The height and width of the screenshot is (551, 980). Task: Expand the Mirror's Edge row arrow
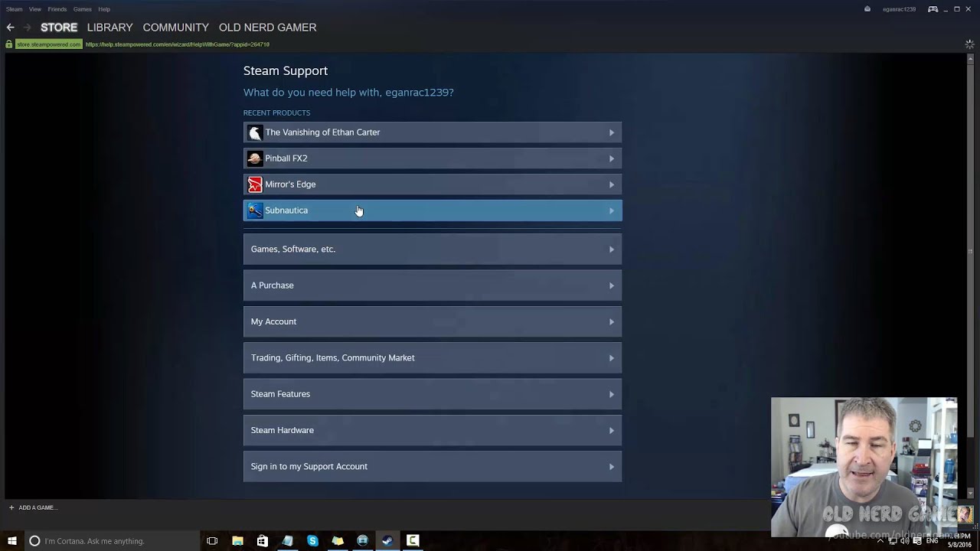[612, 184]
